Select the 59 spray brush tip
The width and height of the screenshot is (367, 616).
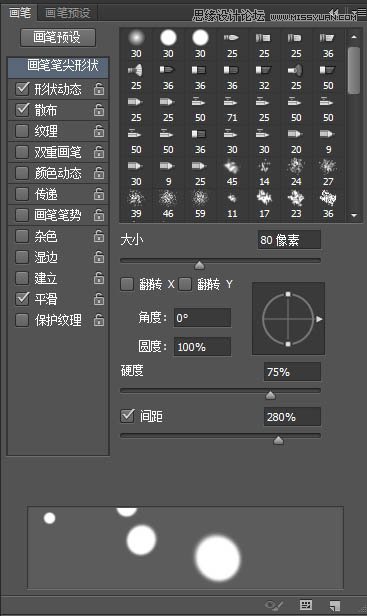click(200, 205)
